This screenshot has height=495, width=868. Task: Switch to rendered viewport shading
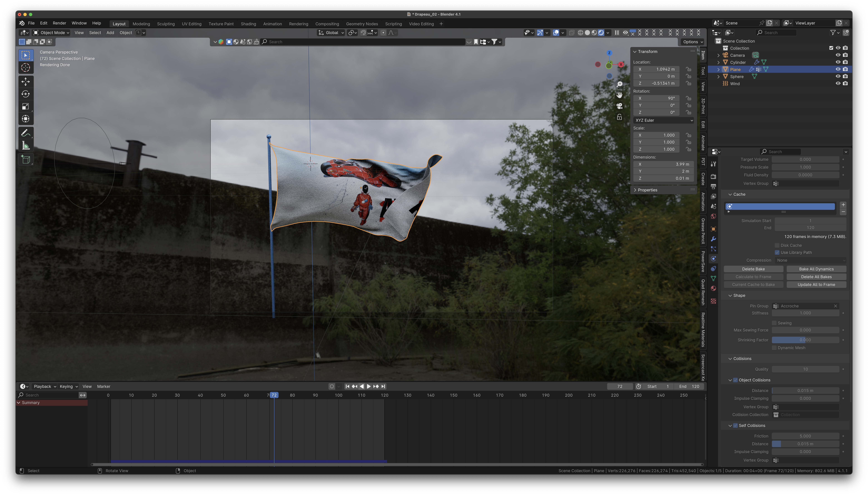pos(601,33)
